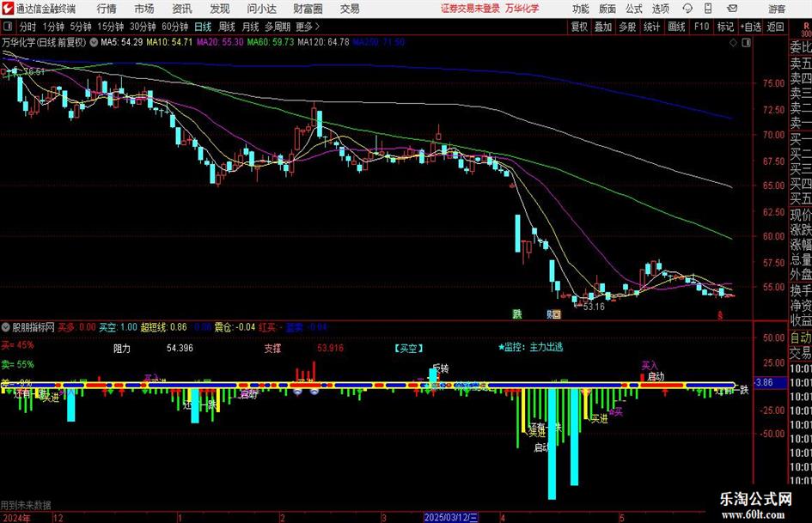Open the envelope messages icon
This screenshot has height=523, width=812.
(x=732, y=9)
